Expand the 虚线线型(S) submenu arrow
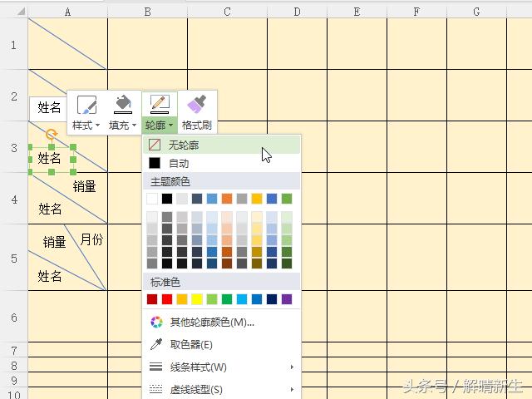Screen dimensions: 532x399 tap(292, 389)
